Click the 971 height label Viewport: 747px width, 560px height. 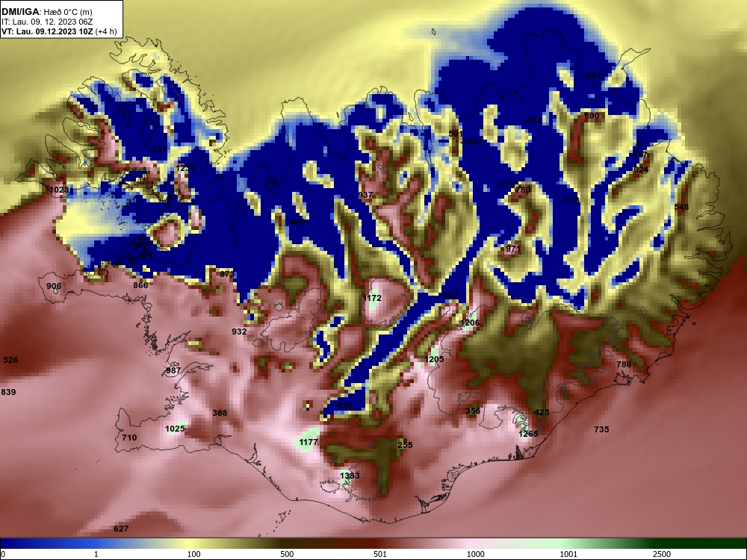coord(513,249)
